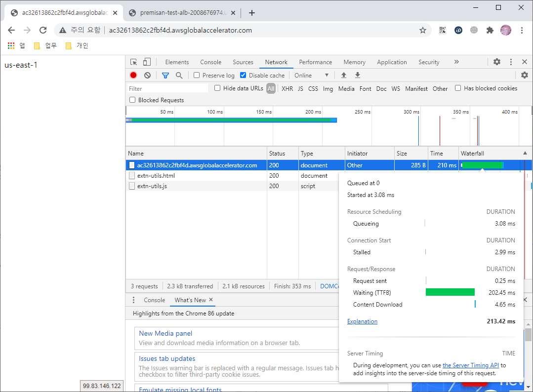The image size is (533, 392).
Task: Click the overview timeline green bar
Action: tap(231, 120)
